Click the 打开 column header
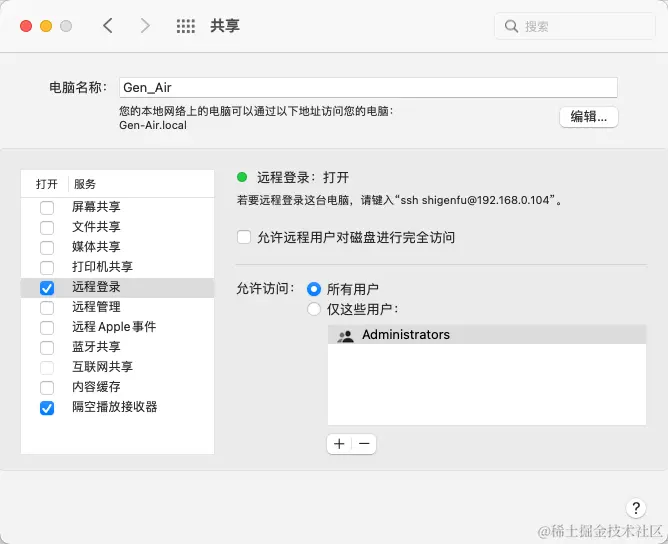 46,184
